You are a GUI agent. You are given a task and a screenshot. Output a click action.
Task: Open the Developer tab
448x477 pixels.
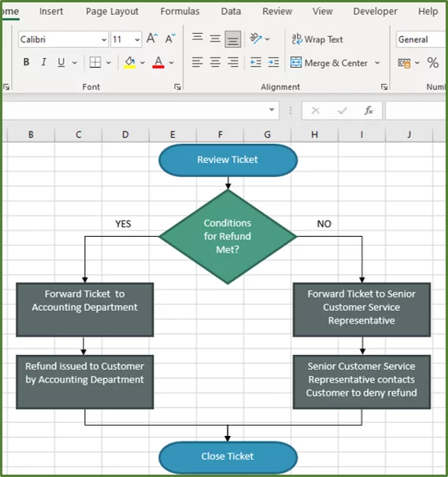[x=376, y=11]
